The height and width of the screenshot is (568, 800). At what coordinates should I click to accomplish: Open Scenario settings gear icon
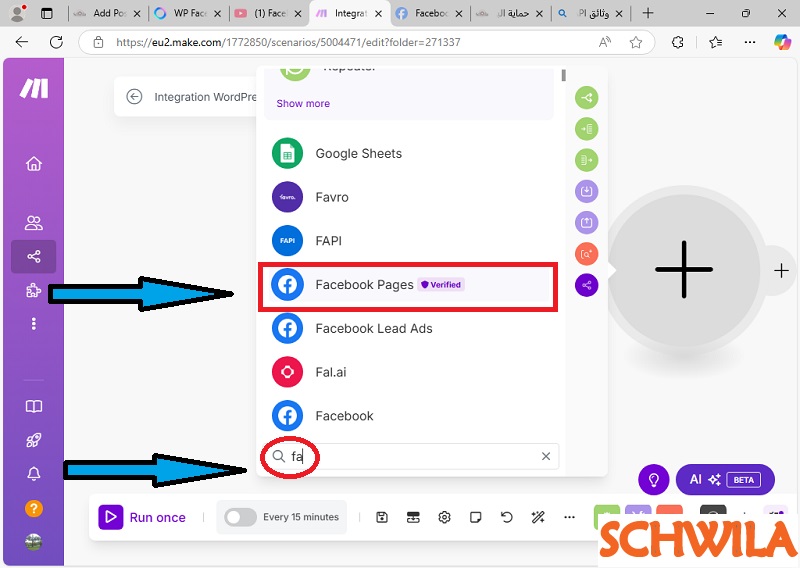pos(444,517)
